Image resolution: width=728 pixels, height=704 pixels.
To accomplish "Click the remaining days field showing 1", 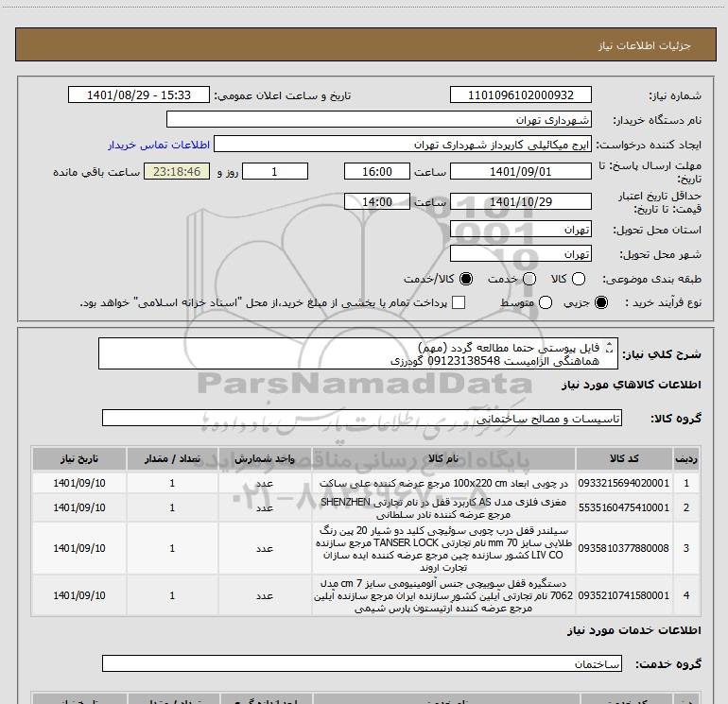I will (x=275, y=171).
